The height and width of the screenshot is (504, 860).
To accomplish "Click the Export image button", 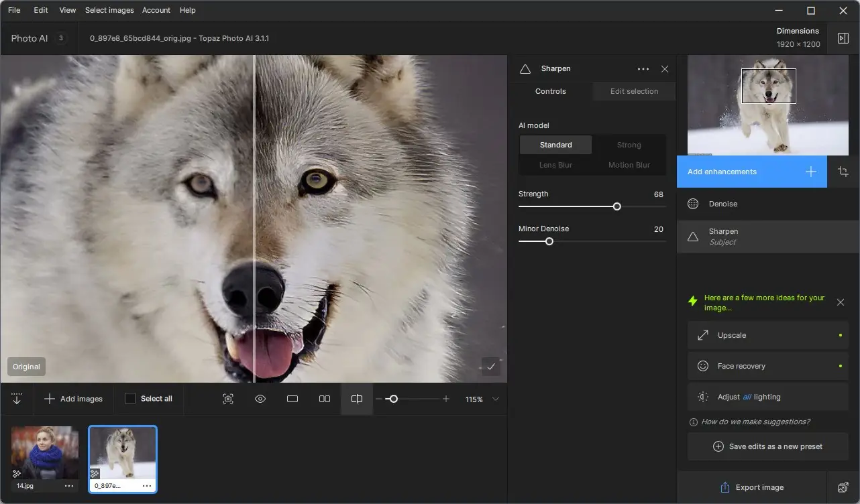I will [x=751, y=487].
